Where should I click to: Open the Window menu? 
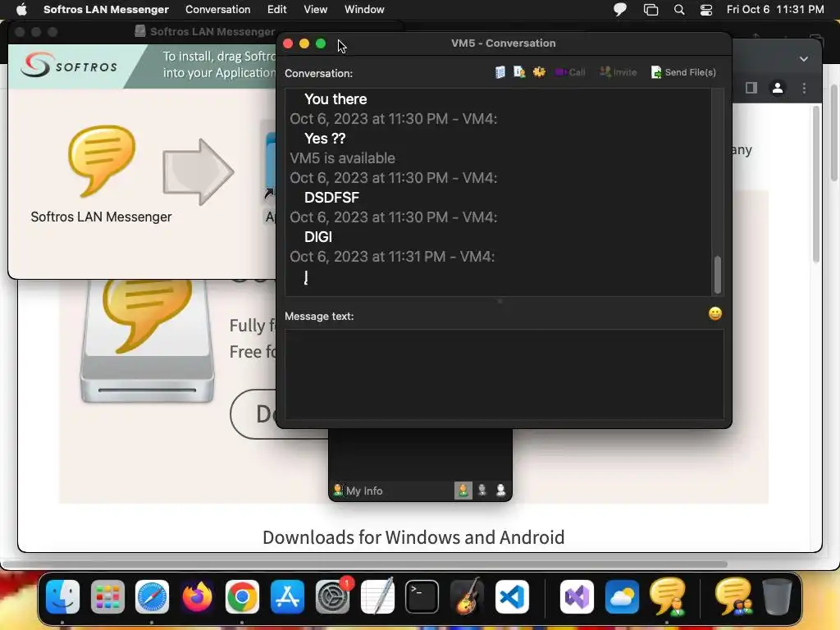(364, 10)
